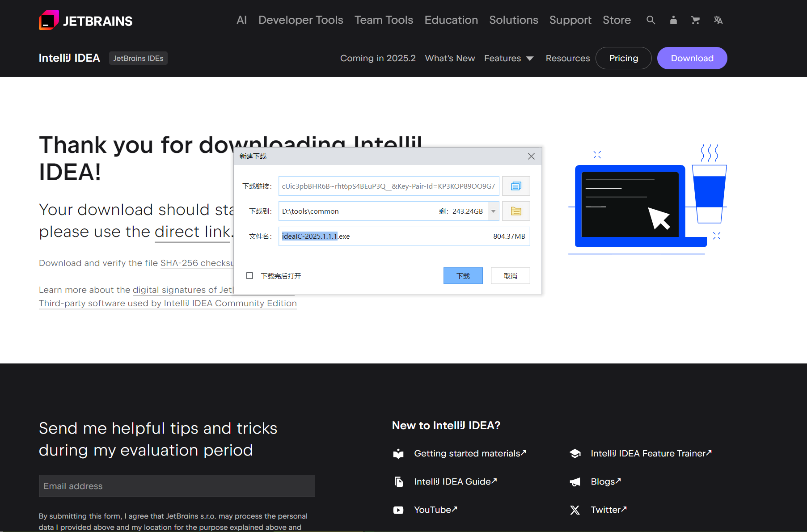
Task: Open the language selector icon
Action: point(718,20)
